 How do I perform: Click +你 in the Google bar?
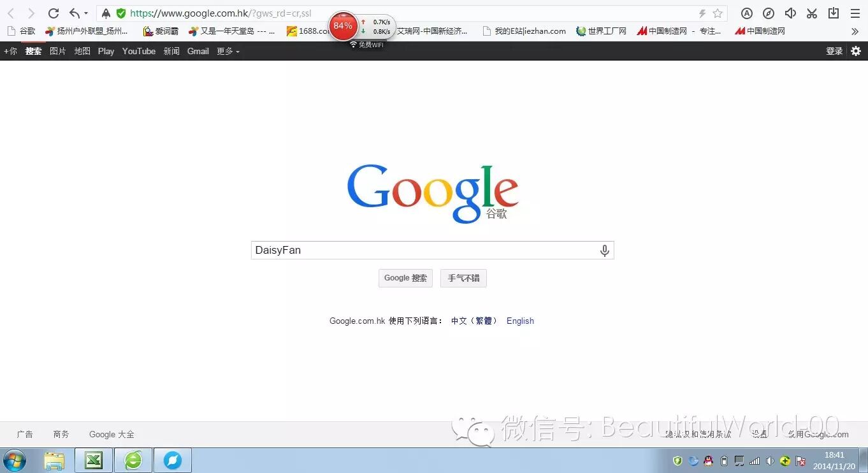click(10, 51)
